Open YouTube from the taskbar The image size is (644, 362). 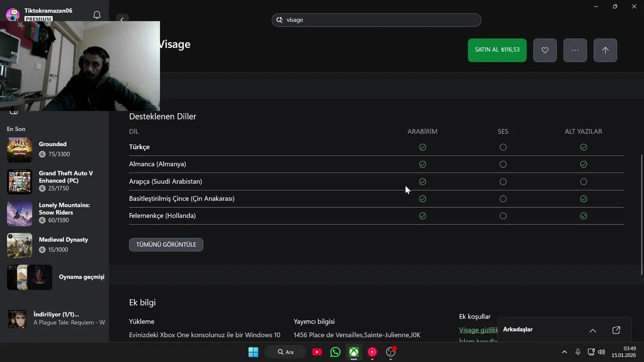tap(317, 352)
